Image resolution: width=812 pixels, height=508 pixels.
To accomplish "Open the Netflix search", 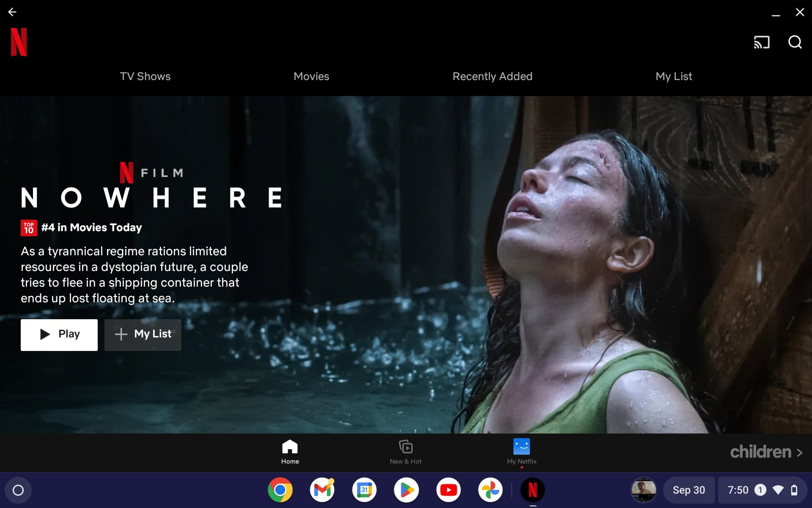I will (x=795, y=42).
